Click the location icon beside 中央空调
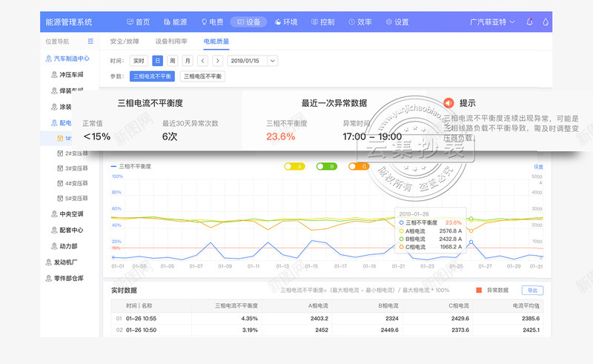Viewport: 593px width, 364px height. point(54,214)
